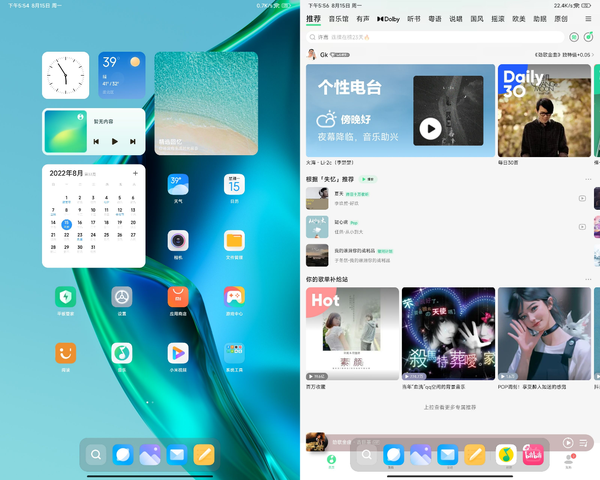Open the 游戏中心 game center icon

pos(234,297)
